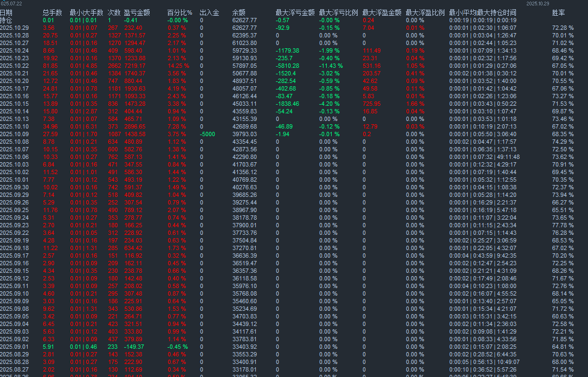This screenshot has height=377, width=588.
Task: Click the 最大浮亏比例 column header
Action: 338,13
